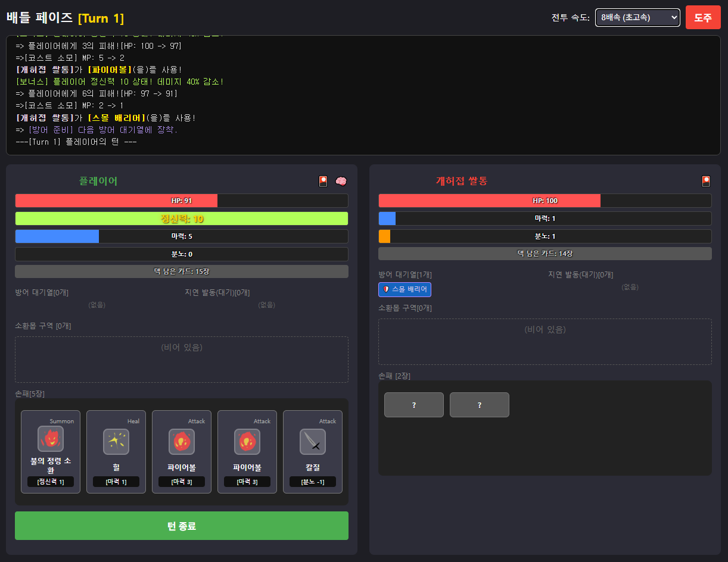Open the enemy 개허접 쌀통 deck icon
The image size is (728, 562).
(706, 181)
